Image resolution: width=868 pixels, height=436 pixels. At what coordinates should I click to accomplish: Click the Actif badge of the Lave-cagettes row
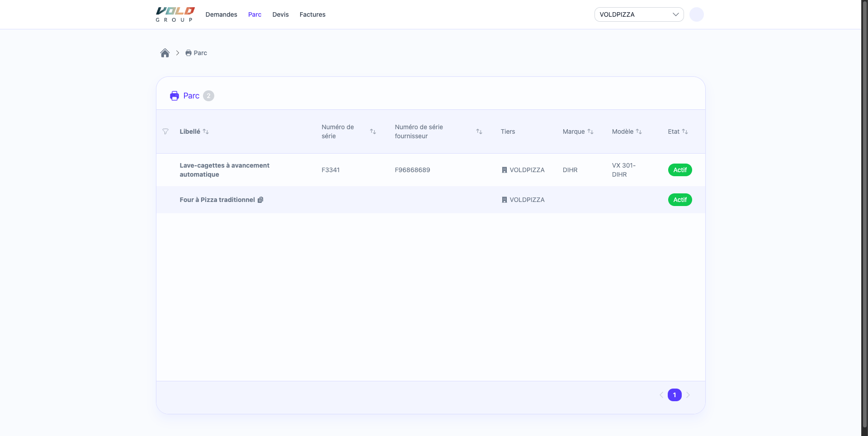click(680, 170)
